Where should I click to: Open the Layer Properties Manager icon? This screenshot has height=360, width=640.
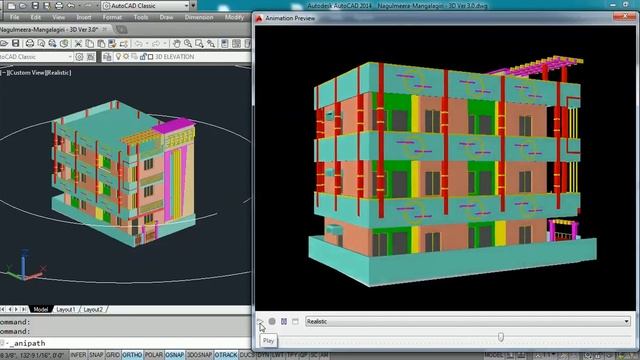(107, 57)
